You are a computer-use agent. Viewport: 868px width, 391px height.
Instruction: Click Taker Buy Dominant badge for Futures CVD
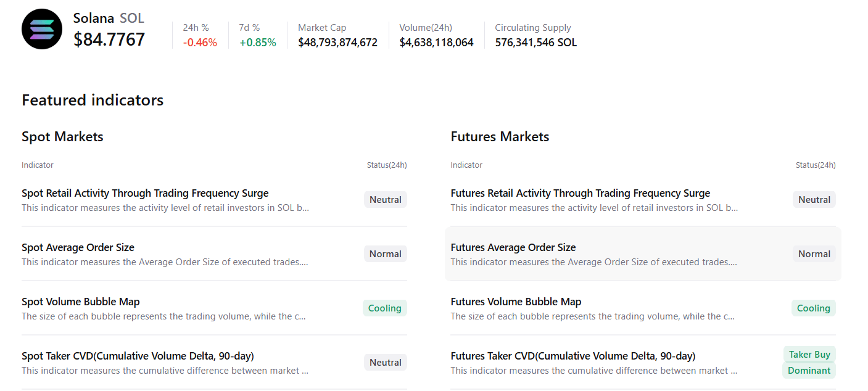point(809,363)
